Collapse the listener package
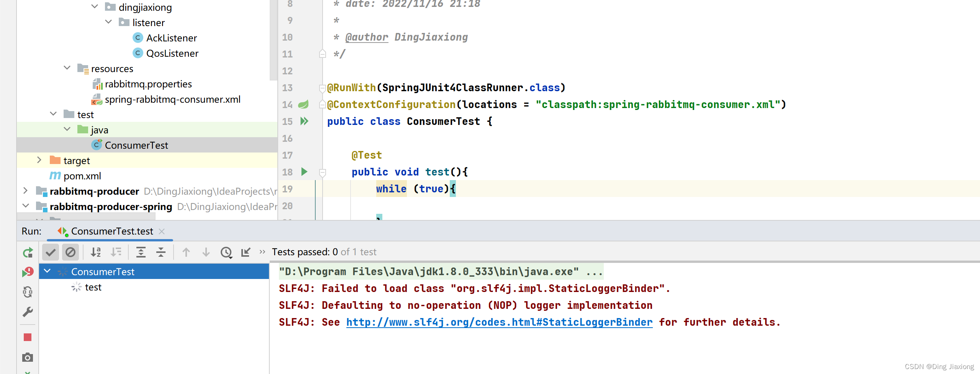Image resolution: width=980 pixels, height=374 pixels. pyautogui.click(x=109, y=22)
